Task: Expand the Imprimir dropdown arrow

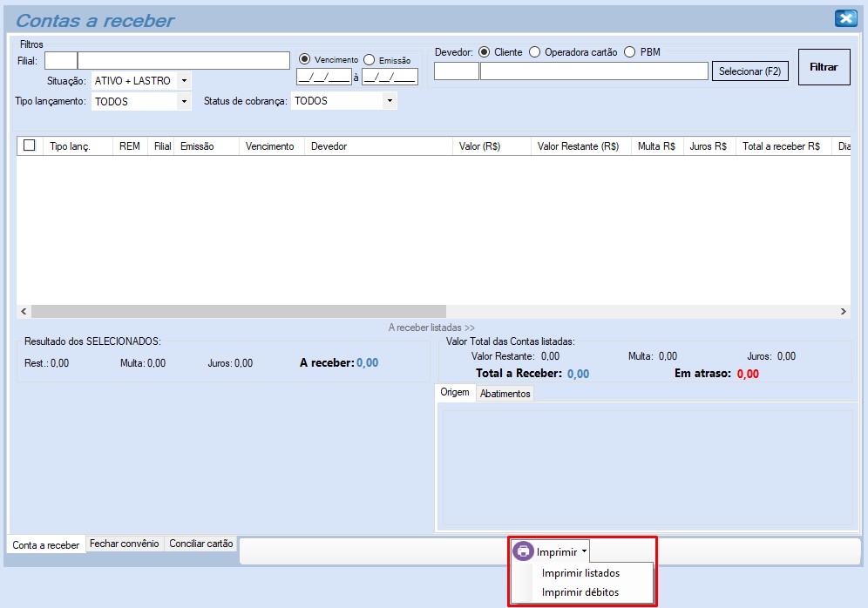Action: [x=584, y=551]
